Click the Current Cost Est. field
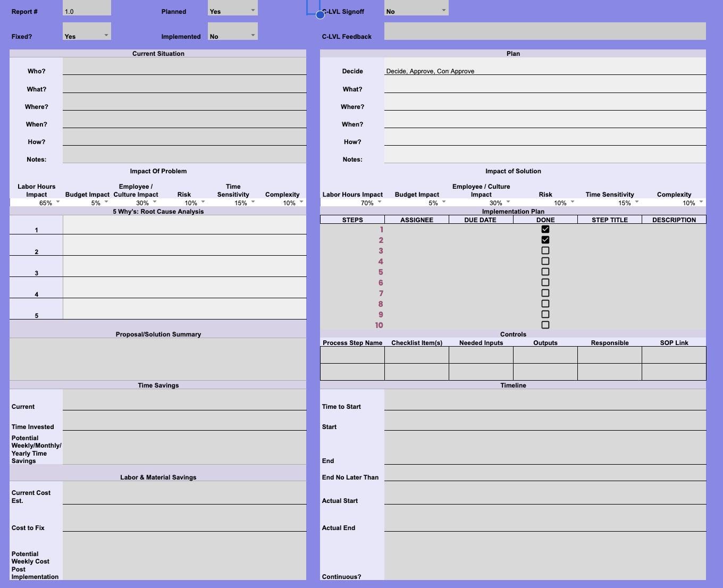 click(184, 492)
